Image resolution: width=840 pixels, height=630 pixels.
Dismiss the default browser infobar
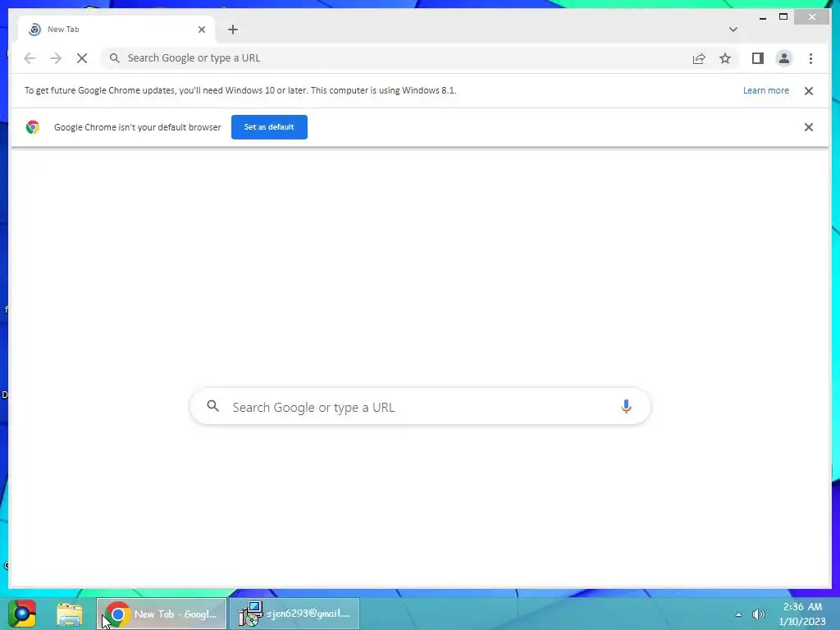[x=808, y=127]
